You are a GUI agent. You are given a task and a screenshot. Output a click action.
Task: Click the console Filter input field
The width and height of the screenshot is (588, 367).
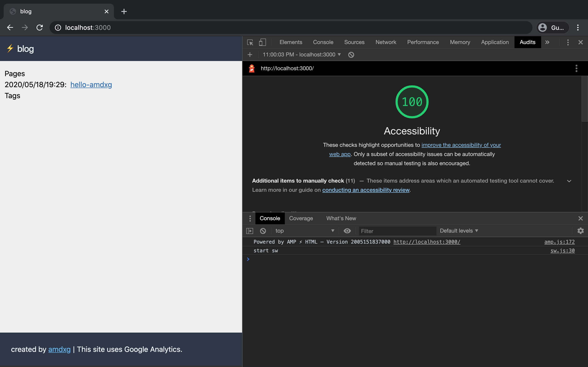(398, 231)
